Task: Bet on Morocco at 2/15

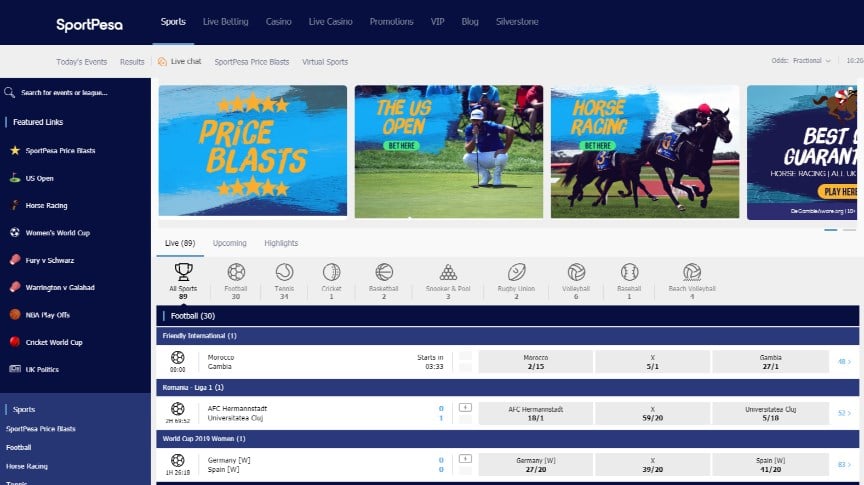Action: pos(536,362)
